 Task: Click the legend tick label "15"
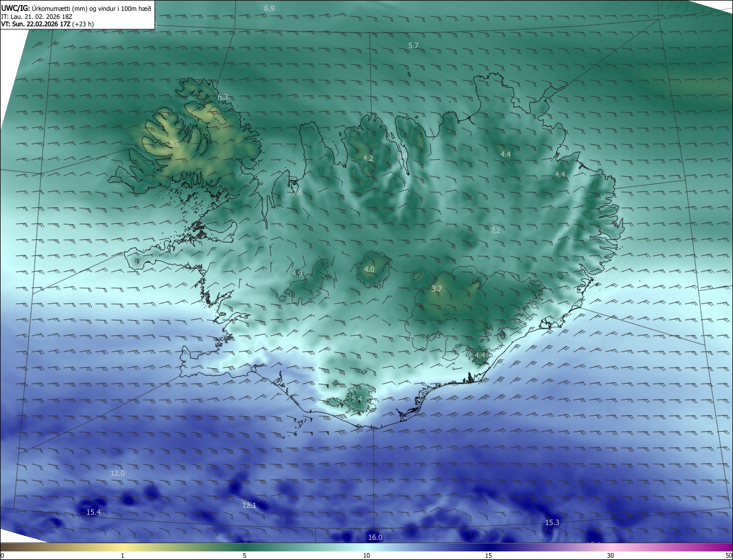point(488,555)
